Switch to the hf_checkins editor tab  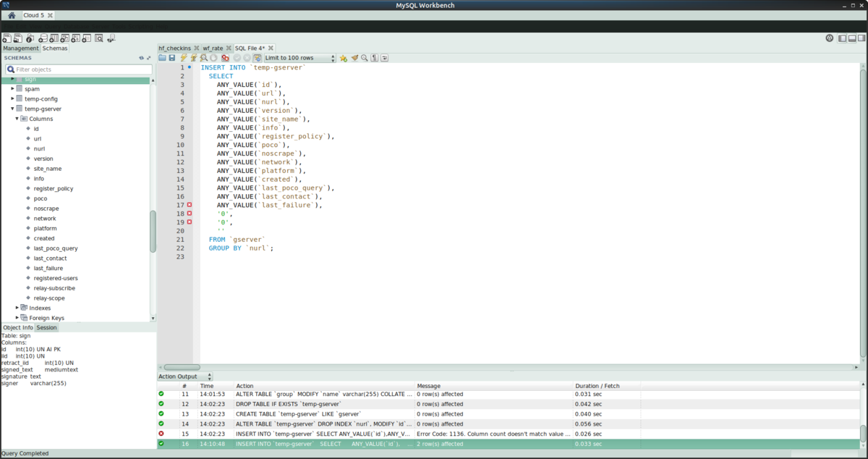pyautogui.click(x=174, y=48)
